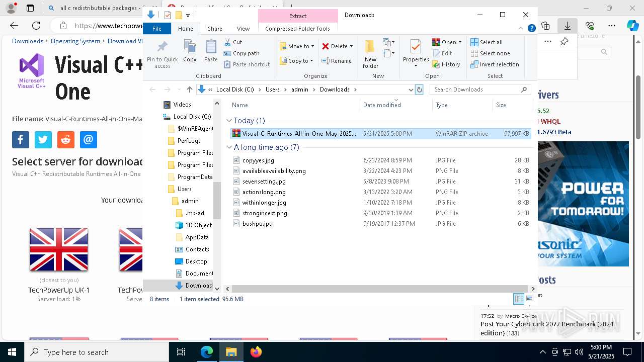Click Explorer Help question mark icon

click(x=531, y=29)
